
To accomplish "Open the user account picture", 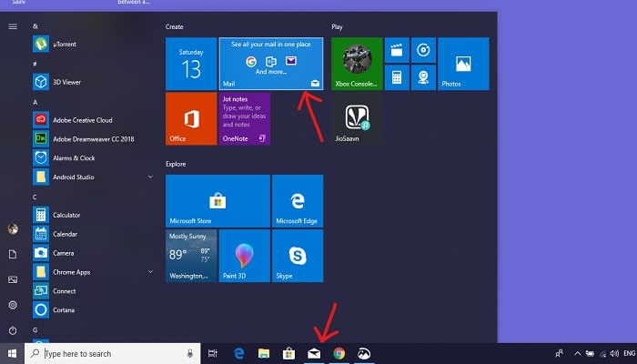I will coord(13,229).
